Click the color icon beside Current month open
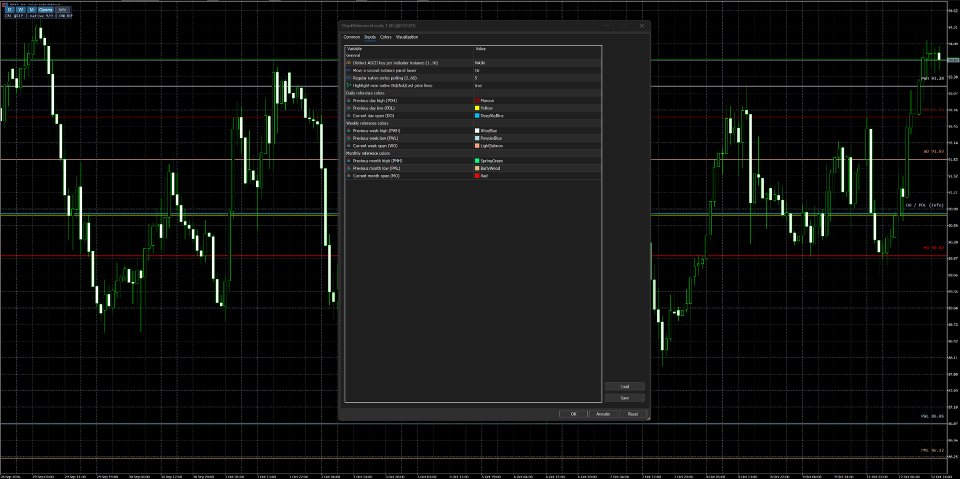Viewport: 960px width, 479px height. click(x=349, y=176)
